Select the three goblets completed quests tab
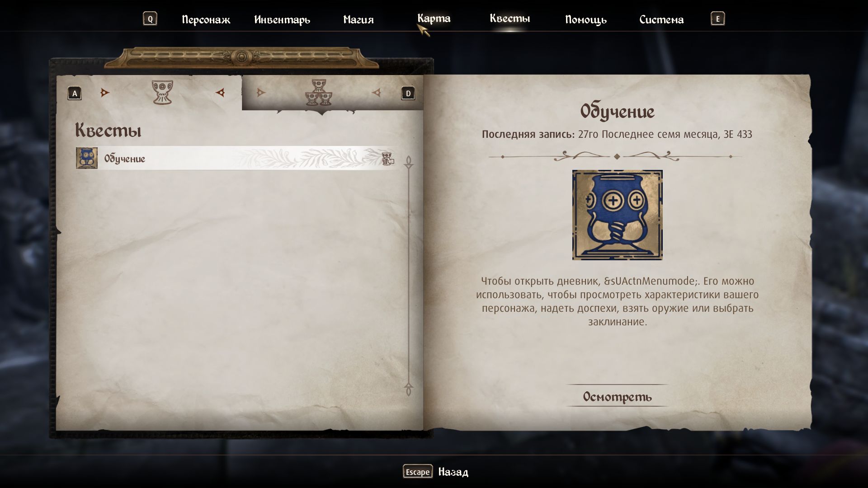Viewport: 868px width, 488px height. click(319, 93)
